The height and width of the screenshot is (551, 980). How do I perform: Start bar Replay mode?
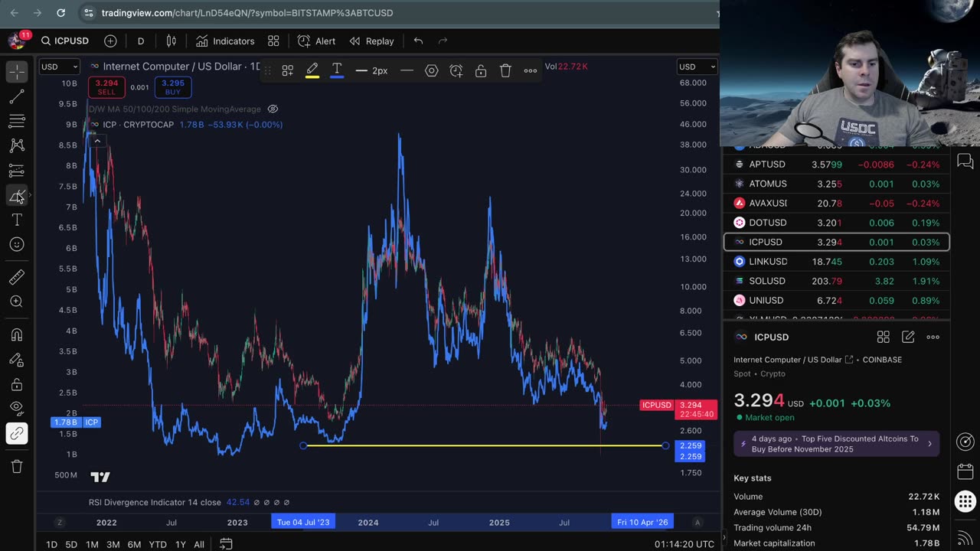372,41
